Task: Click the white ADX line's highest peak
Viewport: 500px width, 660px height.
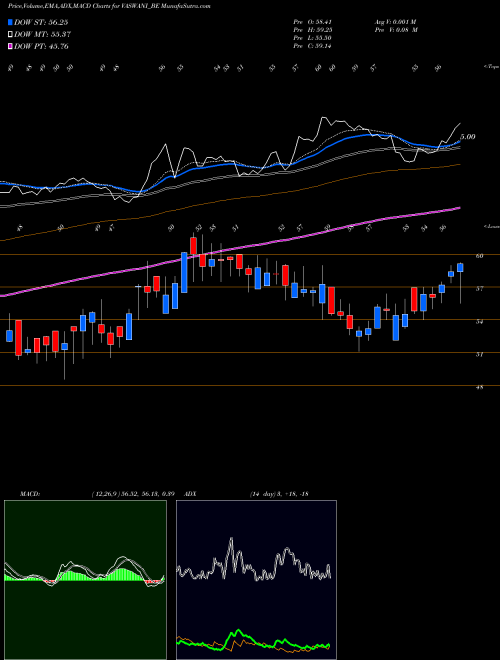Action: (x=231, y=540)
